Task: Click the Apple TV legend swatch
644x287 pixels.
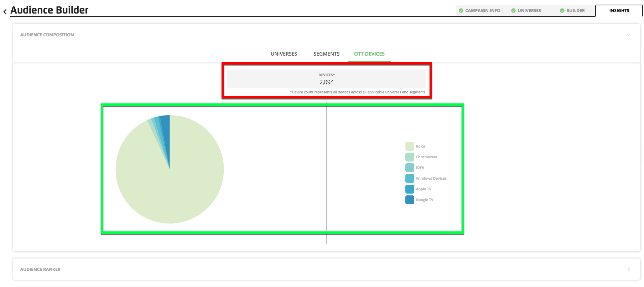Action: pyautogui.click(x=410, y=189)
